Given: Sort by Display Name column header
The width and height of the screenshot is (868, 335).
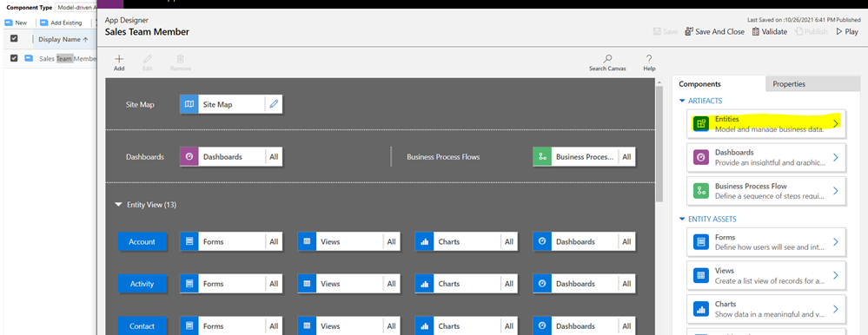Looking at the screenshot, I should (63, 39).
